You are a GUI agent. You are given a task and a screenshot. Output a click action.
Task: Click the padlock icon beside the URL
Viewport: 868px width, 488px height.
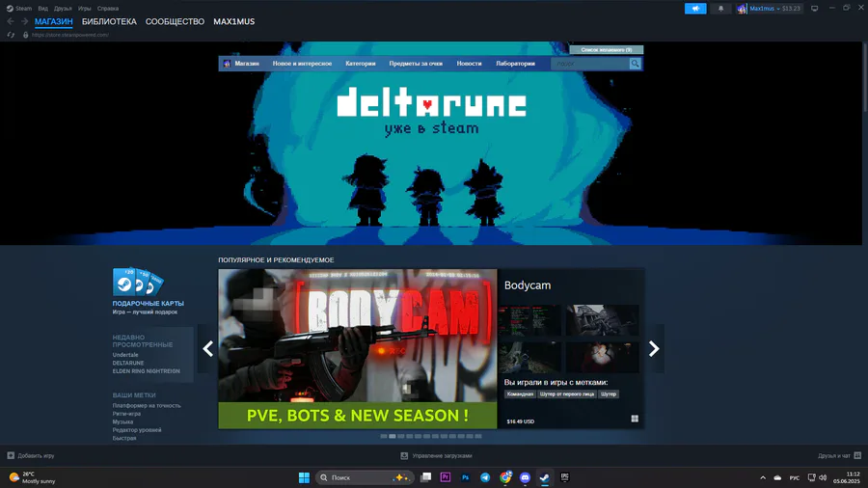point(25,35)
